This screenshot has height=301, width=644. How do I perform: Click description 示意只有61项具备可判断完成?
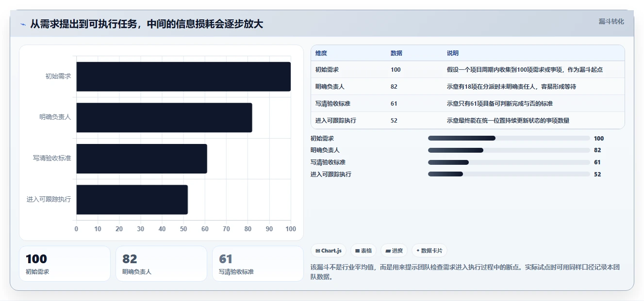pos(500,104)
